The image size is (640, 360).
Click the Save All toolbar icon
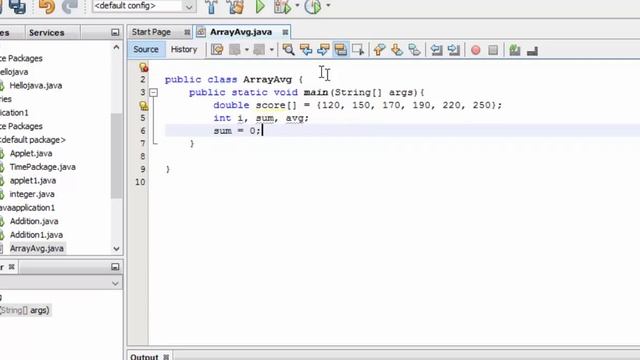pyautogui.click(x=17, y=6)
